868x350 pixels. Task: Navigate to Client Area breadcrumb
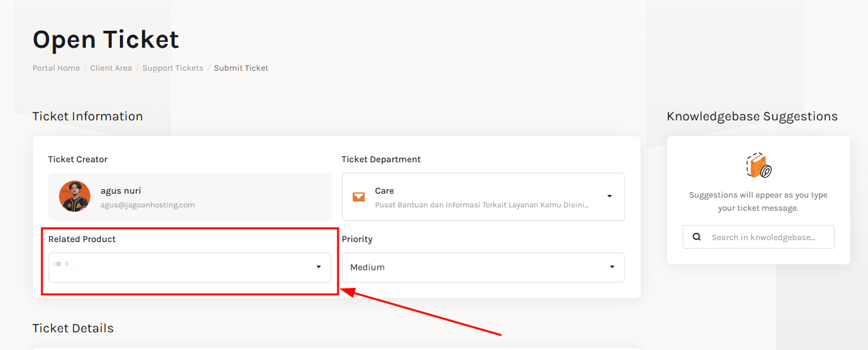(x=111, y=68)
